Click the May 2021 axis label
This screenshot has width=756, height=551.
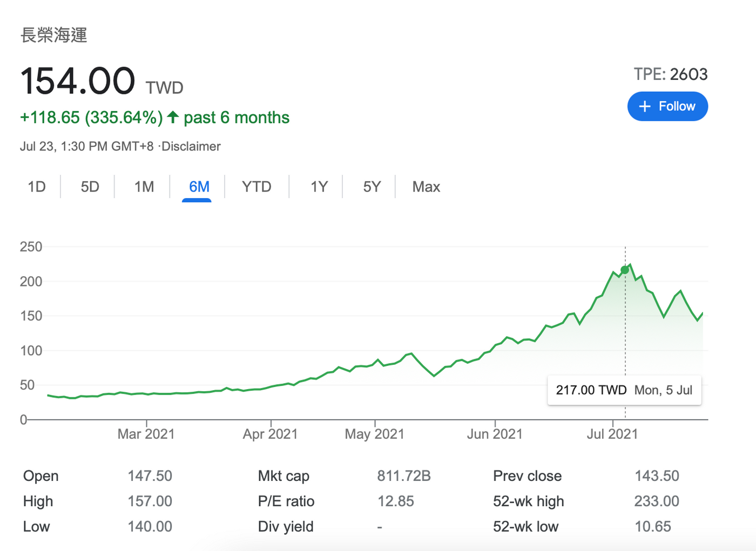(375, 434)
